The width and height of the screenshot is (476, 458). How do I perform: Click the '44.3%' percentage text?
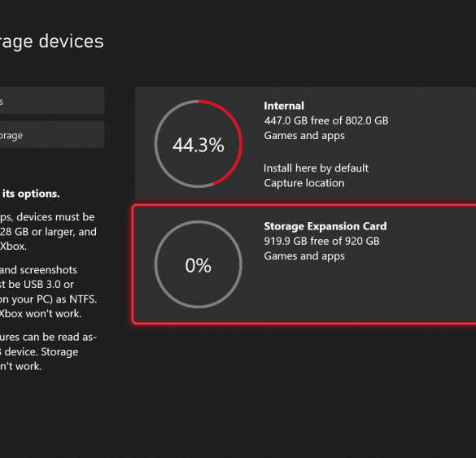tap(199, 145)
